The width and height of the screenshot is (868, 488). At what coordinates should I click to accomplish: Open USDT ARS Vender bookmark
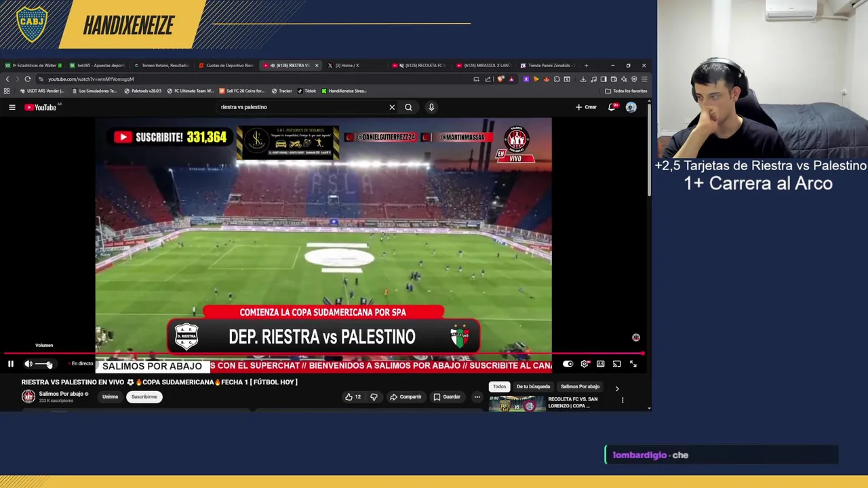tap(42, 91)
